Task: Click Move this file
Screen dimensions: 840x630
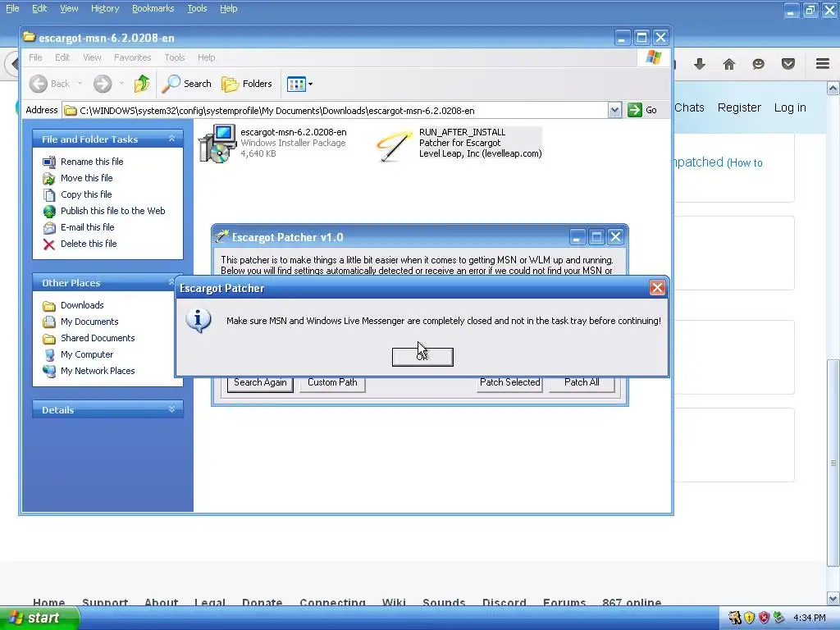Action: pos(86,178)
